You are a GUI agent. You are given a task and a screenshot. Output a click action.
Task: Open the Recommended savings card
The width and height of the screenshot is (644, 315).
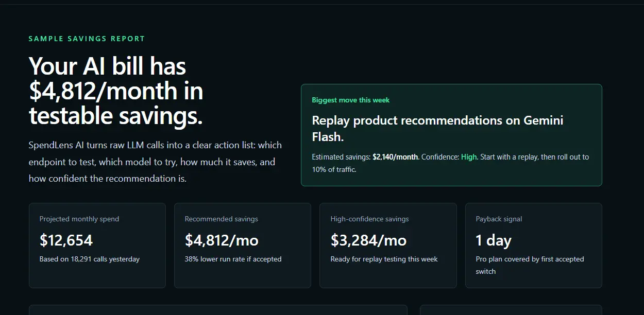(x=243, y=246)
